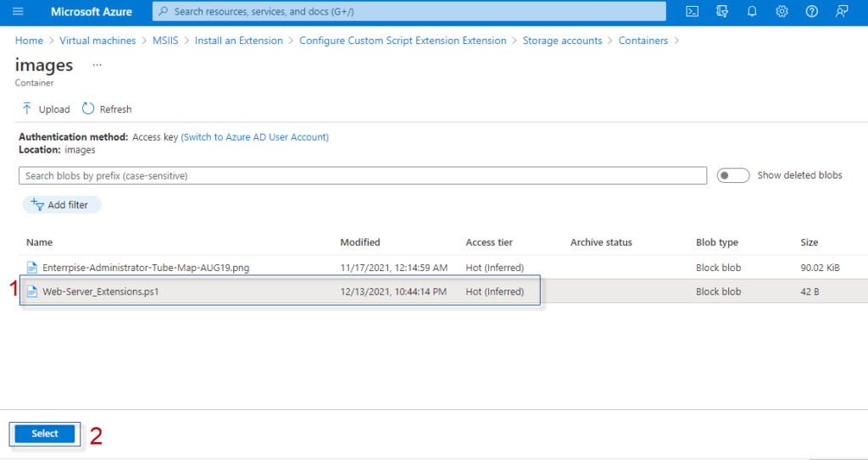Open the Feedback icon in the header
Screen dimensions: 868x460
coord(842,11)
